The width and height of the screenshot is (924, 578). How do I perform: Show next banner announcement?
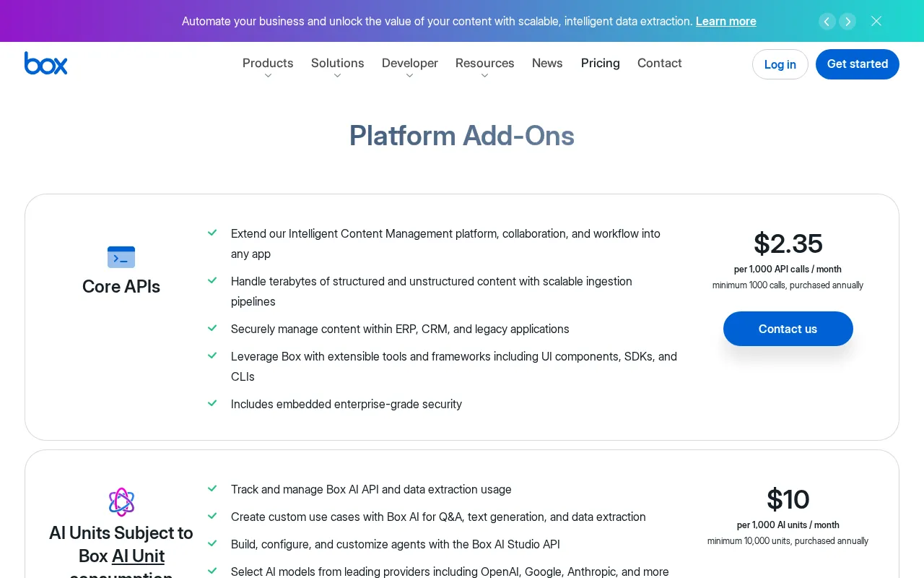point(847,22)
